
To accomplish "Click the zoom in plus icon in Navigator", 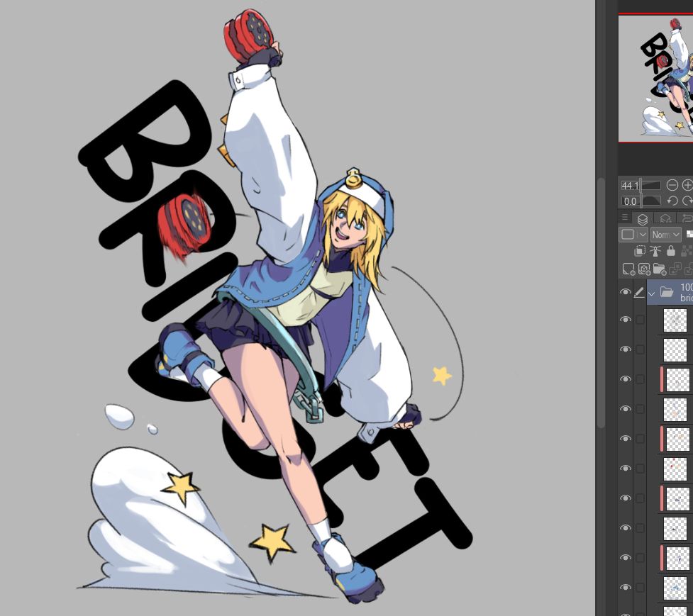I will tap(687, 185).
